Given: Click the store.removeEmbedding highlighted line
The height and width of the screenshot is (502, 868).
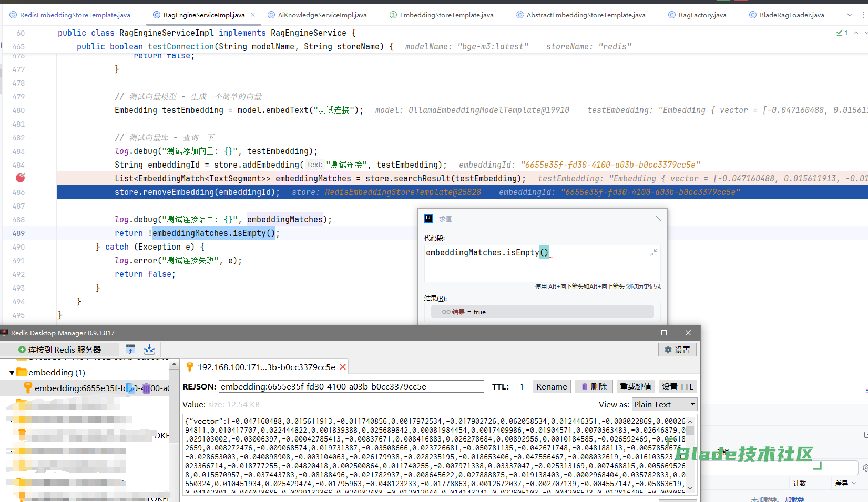Looking at the screenshot, I should [462, 192].
